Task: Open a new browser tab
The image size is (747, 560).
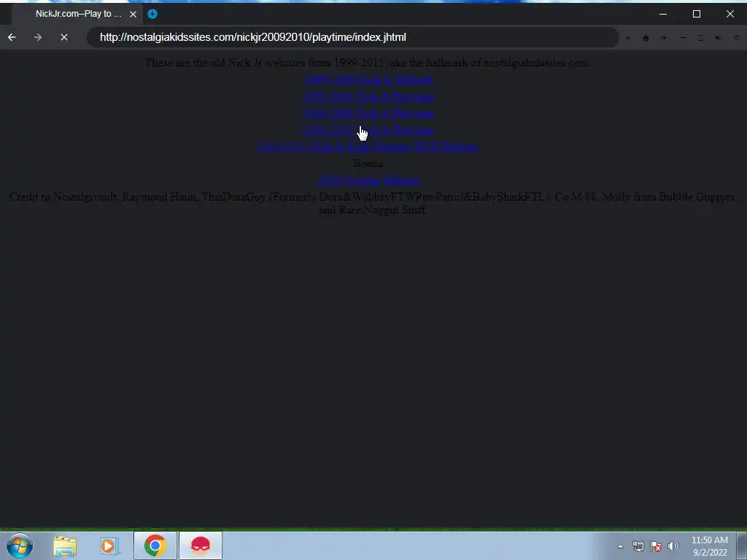Action: (x=152, y=14)
